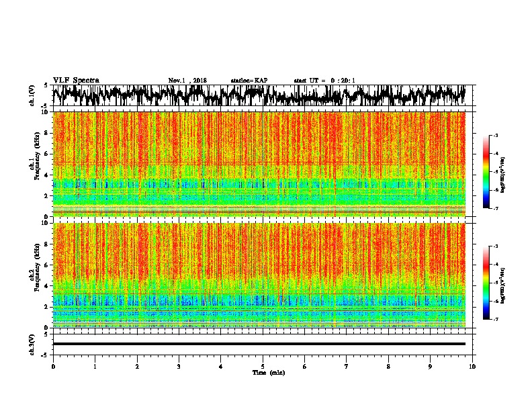Image resolution: width=532 pixels, height=411 pixels.
Task: Click the ch.1 spectrogram color scale bar
Action: click(x=486, y=172)
